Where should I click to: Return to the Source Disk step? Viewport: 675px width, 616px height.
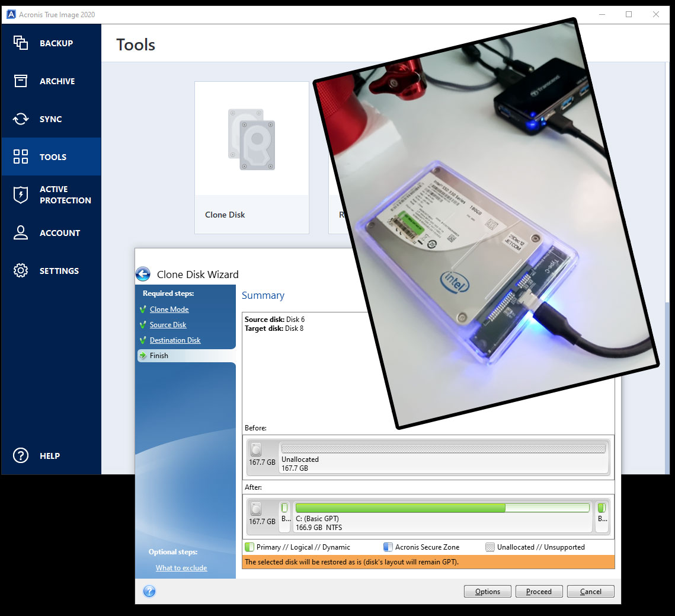pyautogui.click(x=168, y=325)
